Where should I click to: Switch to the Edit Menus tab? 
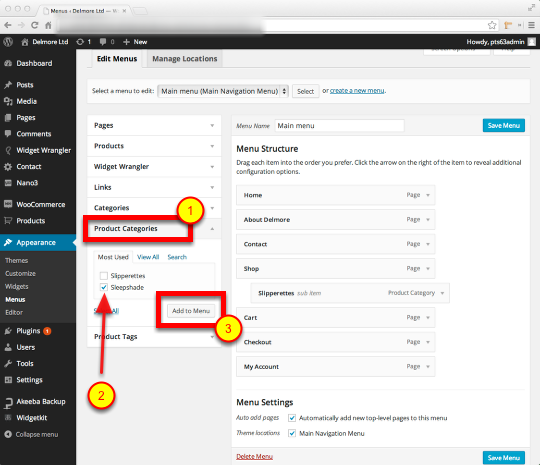point(117,59)
